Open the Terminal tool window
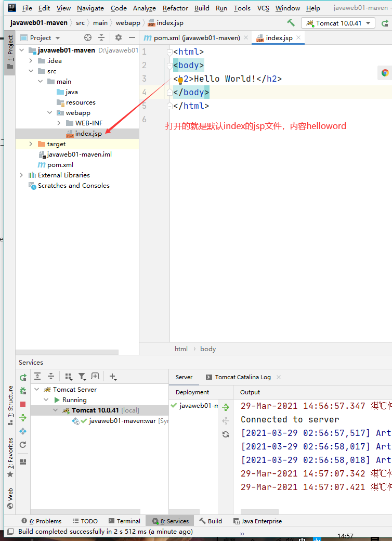This screenshot has width=392, height=541. [x=124, y=521]
